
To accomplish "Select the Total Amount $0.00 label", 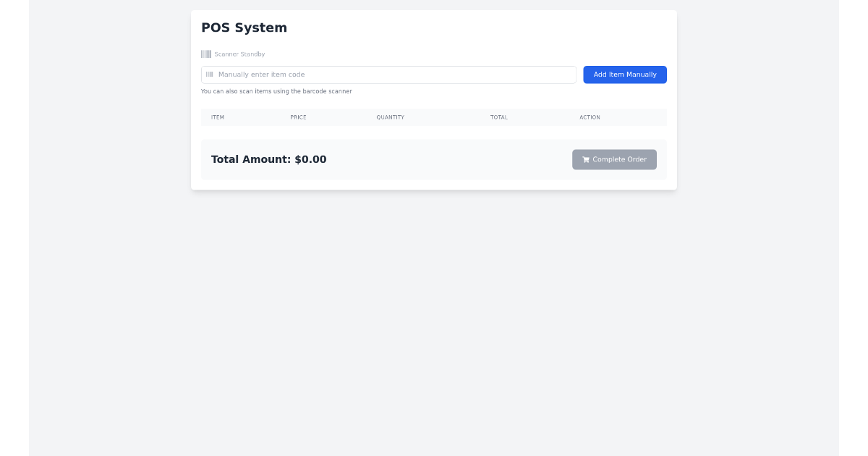I will click(x=268, y=159).
